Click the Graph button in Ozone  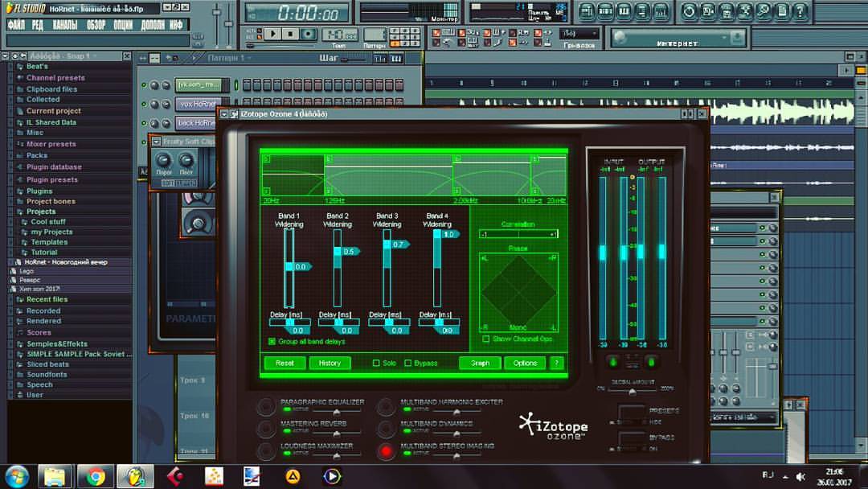click(x=480, y=363)
